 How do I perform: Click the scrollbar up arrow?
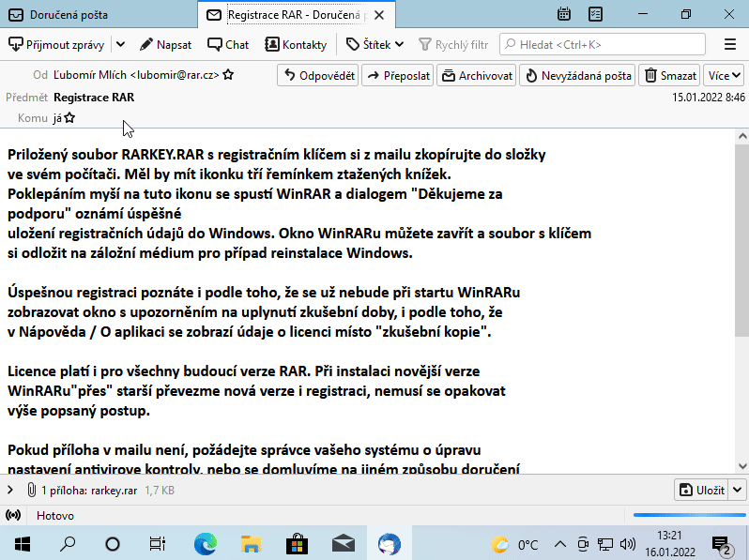click(x=741, y=136)
